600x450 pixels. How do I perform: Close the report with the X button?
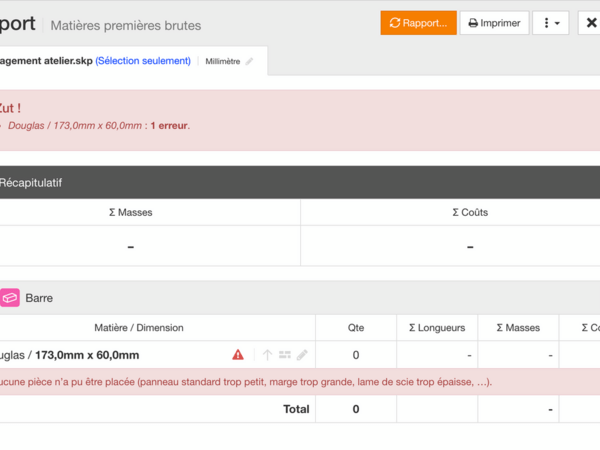tap(589, 23)
